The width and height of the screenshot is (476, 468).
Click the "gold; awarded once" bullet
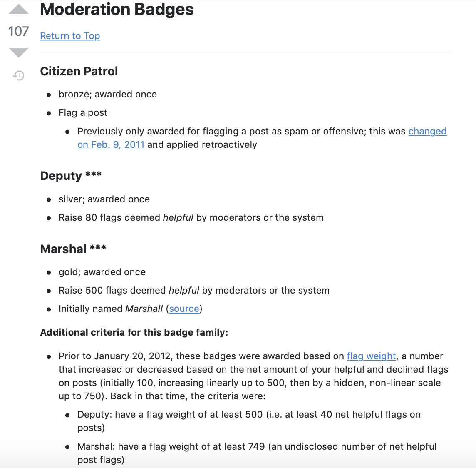pyautogui.click(x=102, y=272)
